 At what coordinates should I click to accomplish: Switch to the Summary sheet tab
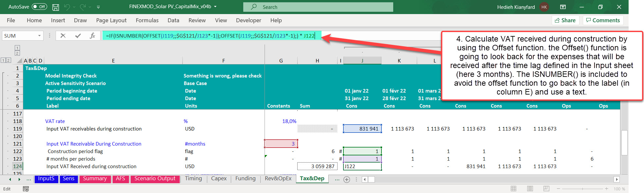95,179
